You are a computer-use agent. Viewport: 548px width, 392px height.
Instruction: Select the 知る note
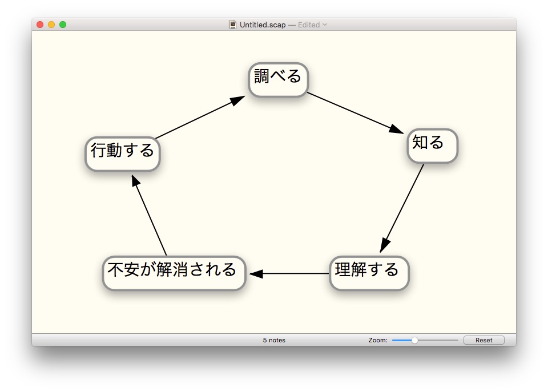[x=432, y=146]
